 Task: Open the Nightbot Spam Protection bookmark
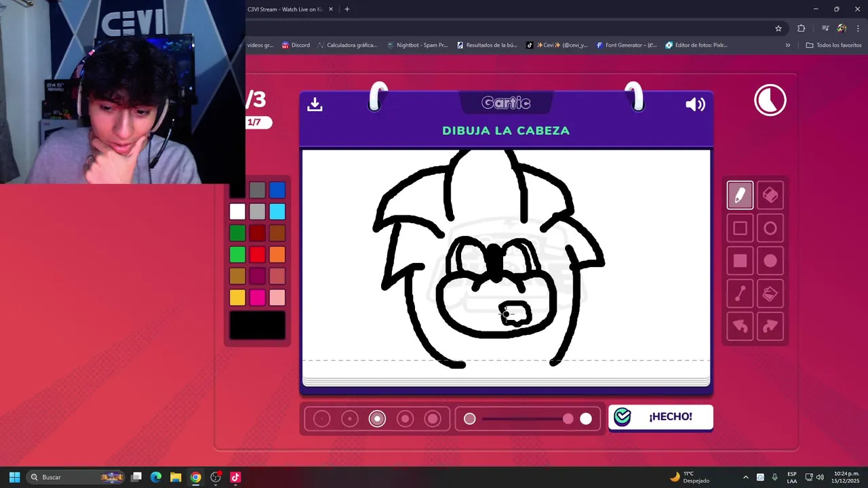(x=418, y=45)
